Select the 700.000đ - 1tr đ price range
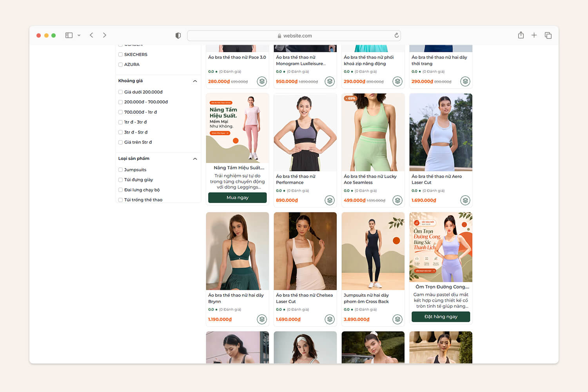This screenshot has width=588, height=392. 120,112
